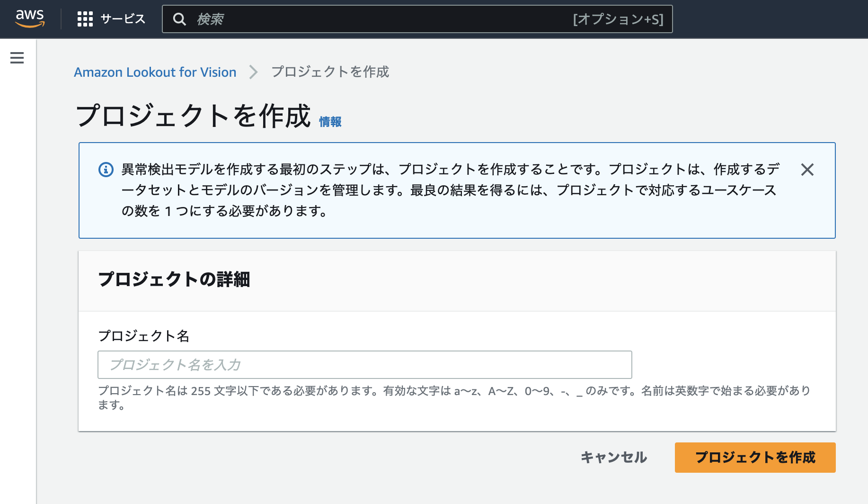The image size is (868, 504).
Task: Focus the 検索 search field
Action: [417, 19]
